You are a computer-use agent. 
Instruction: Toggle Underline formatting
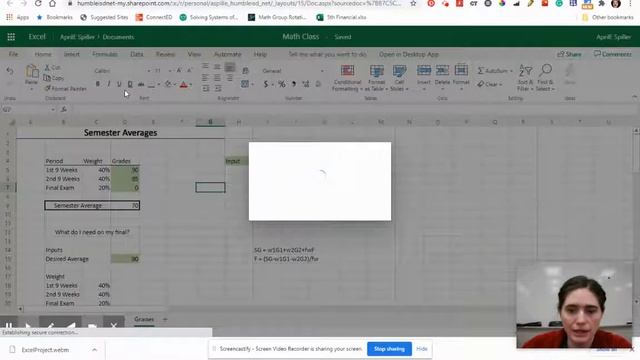coord(119,84)
